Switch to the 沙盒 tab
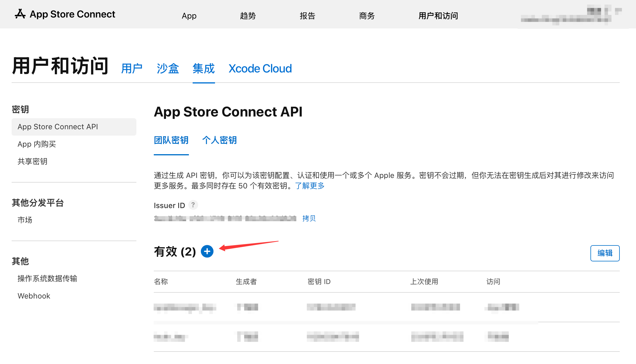Image resolution: width=636 pixels, height=364 pixels. point(168,69)
